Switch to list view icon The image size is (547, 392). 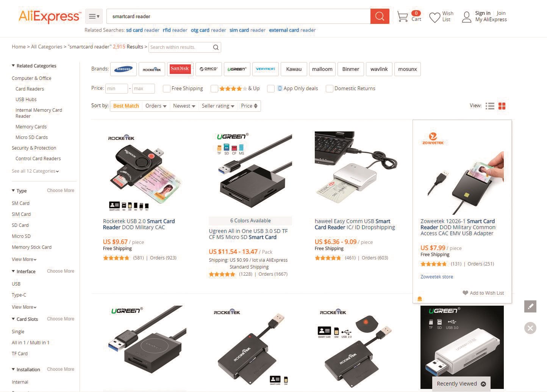pos(490,106)
